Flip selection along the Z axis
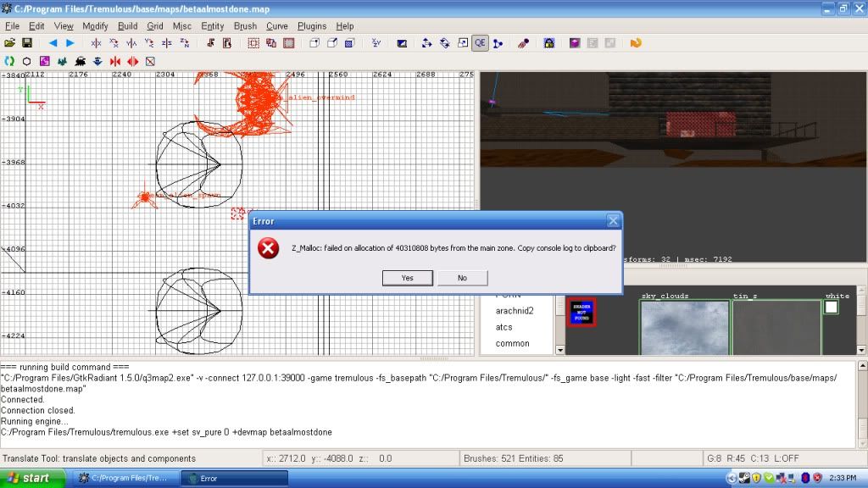 167,43
